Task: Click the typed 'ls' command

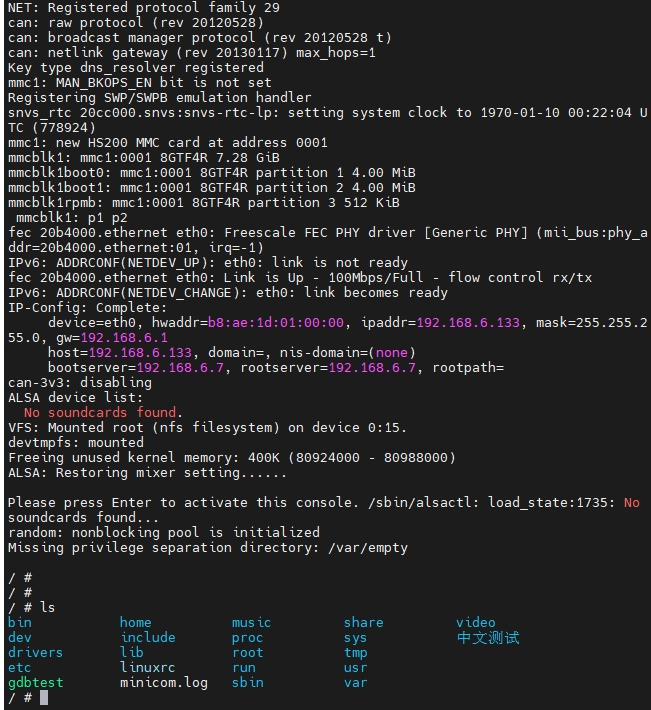Action: coord(48,608)
